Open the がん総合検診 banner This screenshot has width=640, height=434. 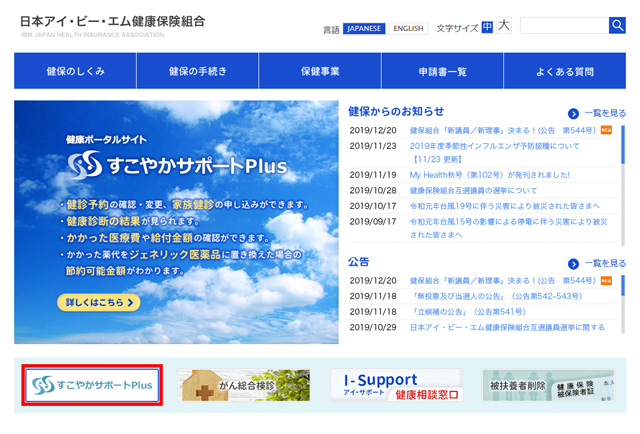coord(244,385)
